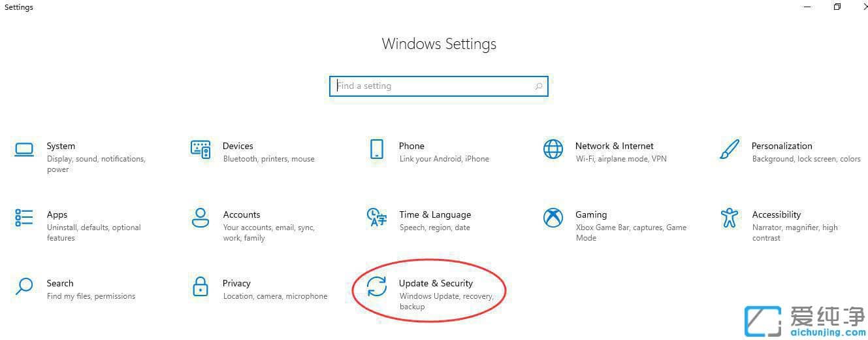The image size is (868, 340).
Task: Open the Devices keyboard icon
Action: 201,149
